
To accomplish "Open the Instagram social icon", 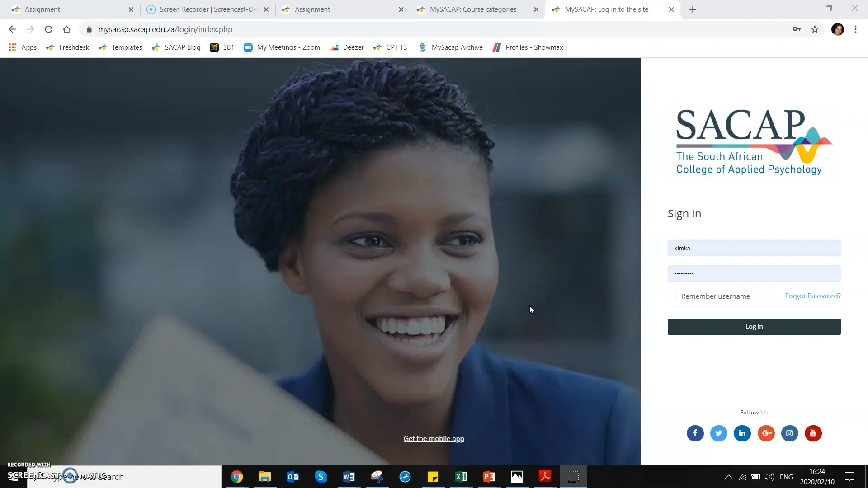I will 789,433.
